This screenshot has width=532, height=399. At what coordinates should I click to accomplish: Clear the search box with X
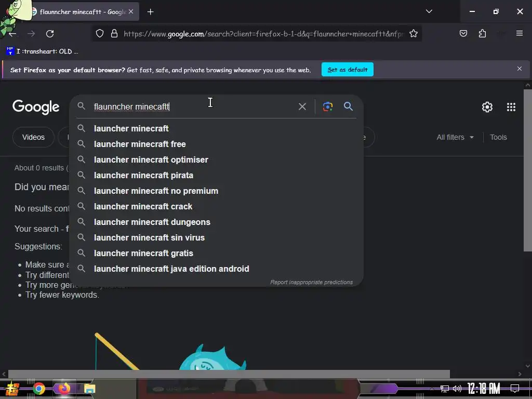[x=302, y=107]
